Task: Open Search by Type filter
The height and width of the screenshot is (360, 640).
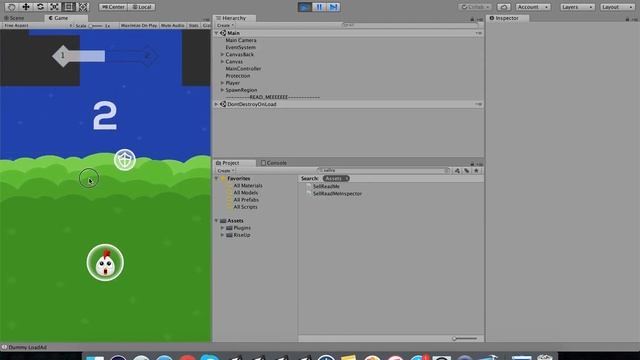Action: pyautogui.click(x=457, y=171)
